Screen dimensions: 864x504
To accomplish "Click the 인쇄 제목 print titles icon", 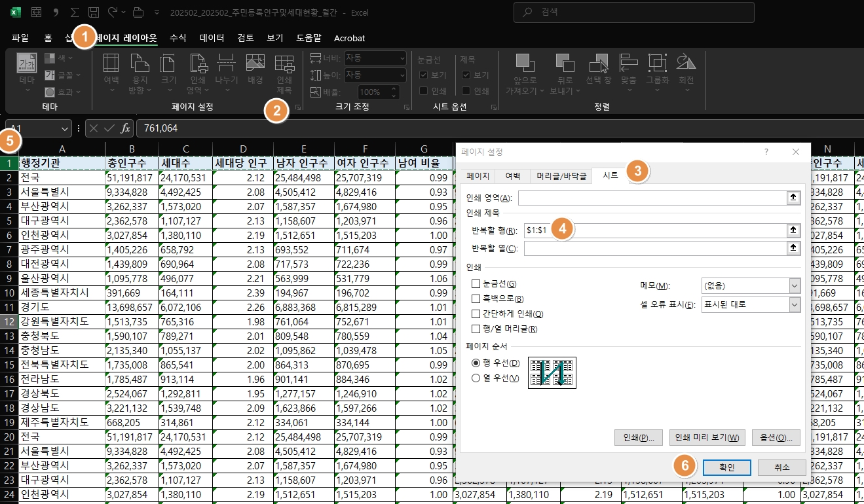I will coord(284,63).
